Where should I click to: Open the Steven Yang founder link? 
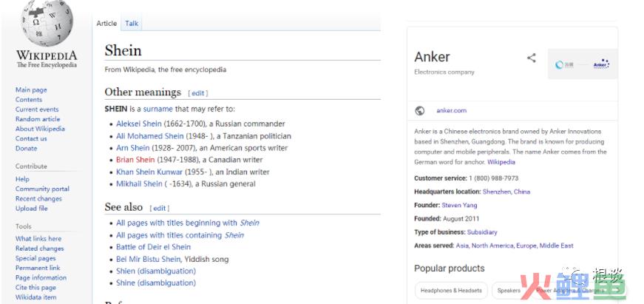coord(459,205)
